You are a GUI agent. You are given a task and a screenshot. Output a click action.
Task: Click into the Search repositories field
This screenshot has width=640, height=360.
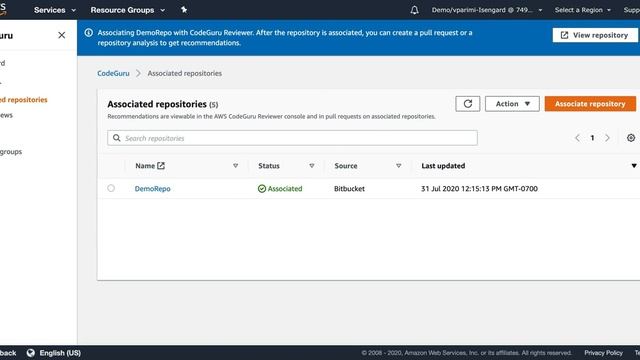[292, 138]
